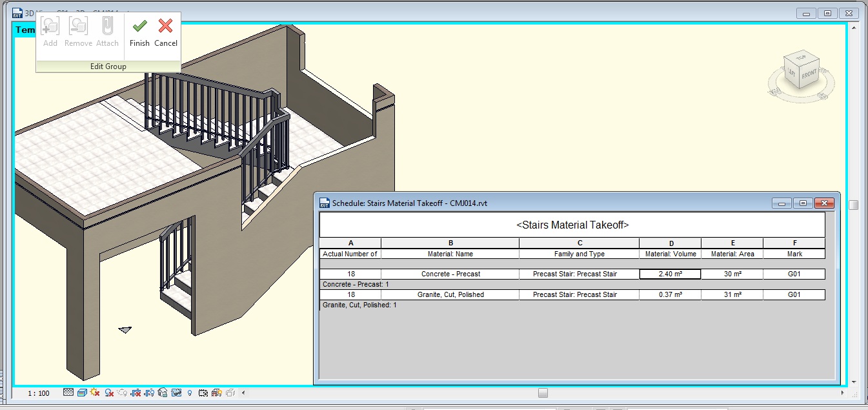The image size is (868, 410).
Task: Toggle Reveal Hidden Elements lightbulb
Action: 190,393
